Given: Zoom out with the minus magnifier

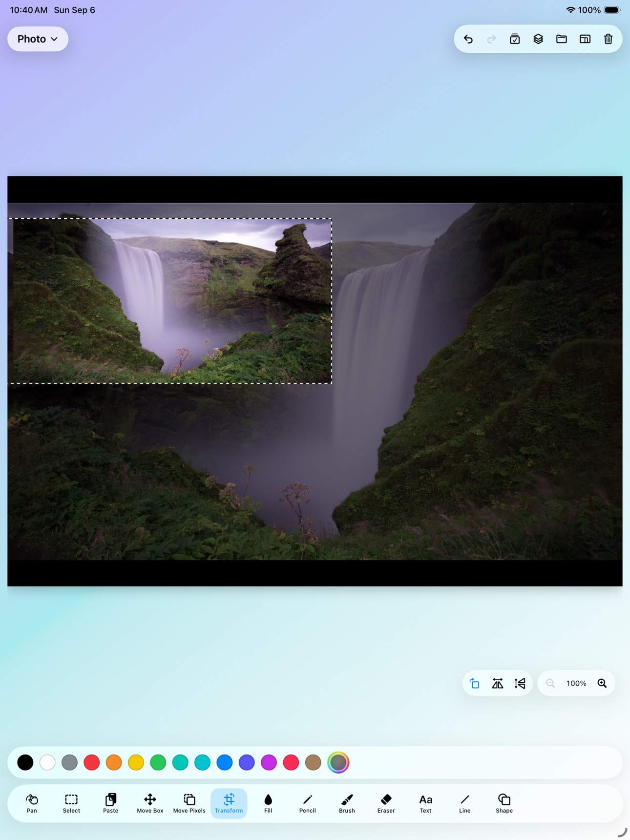Looking at the screenshot, I should [x=550, y=683].
